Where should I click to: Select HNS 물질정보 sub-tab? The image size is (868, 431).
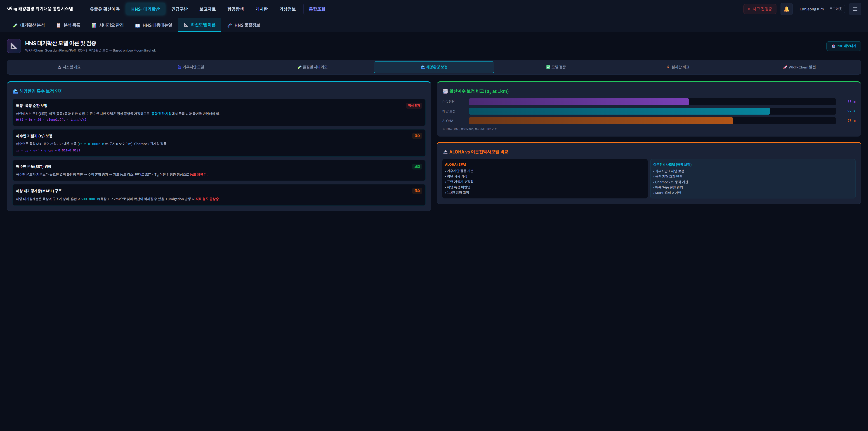[x=244, y=25]
